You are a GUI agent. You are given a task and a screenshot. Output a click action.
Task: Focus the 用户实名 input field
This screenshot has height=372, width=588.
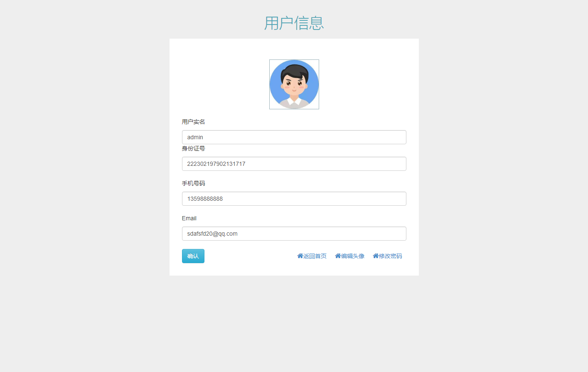pos(294,137)
